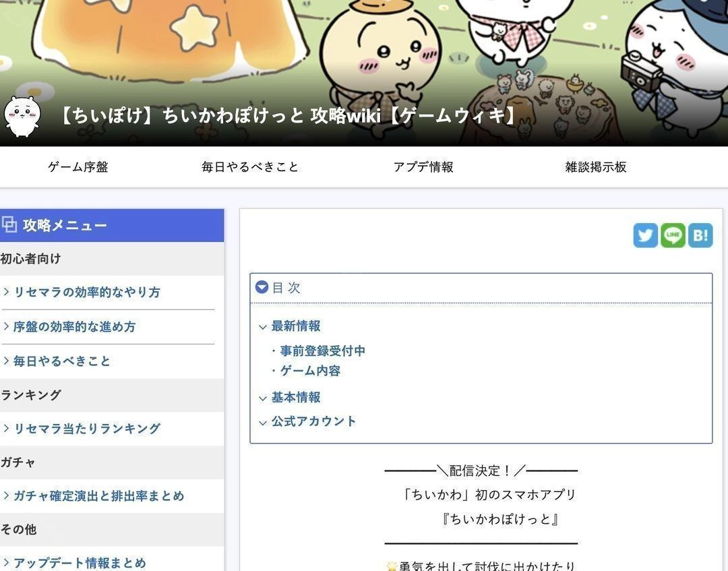Screen dimensions: 728x571
Task: Click the wiki title header text
Action: point(289,115)
